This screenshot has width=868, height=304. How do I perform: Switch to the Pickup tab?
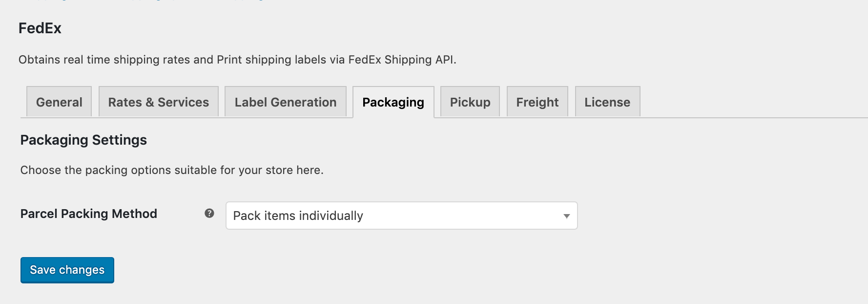coord(470,102)
